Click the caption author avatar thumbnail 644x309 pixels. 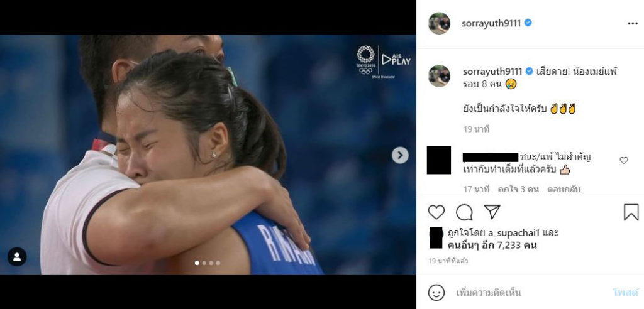click(439, 75)
